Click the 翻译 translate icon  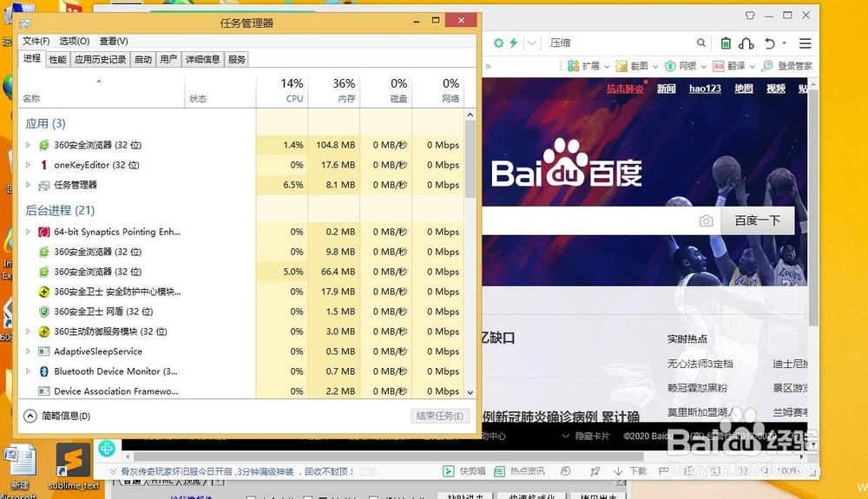719,66
